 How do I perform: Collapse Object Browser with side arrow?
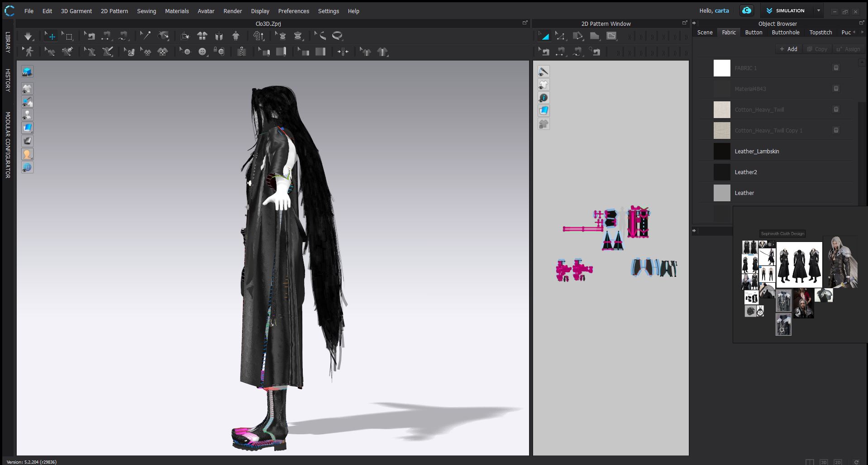click(x=694, y=23)
